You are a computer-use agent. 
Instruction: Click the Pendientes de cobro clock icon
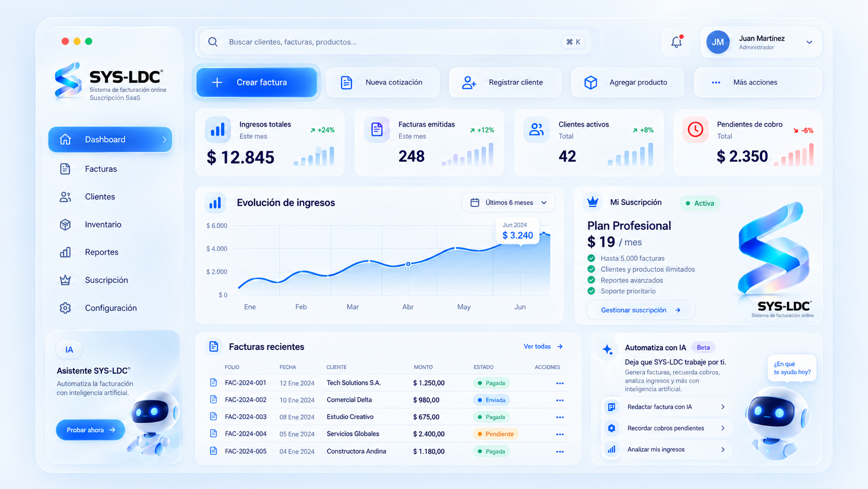[695, 129]
